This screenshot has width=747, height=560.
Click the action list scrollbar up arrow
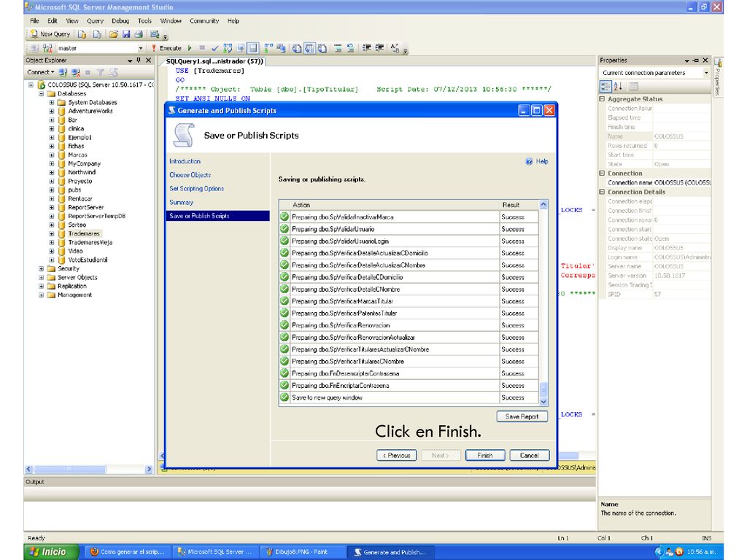click(x=543, y=205)
